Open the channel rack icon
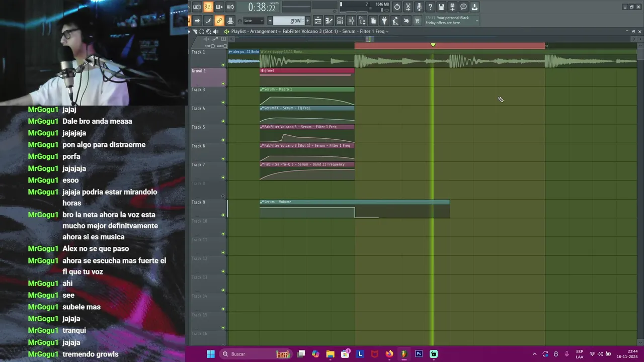 click(340, 21)
